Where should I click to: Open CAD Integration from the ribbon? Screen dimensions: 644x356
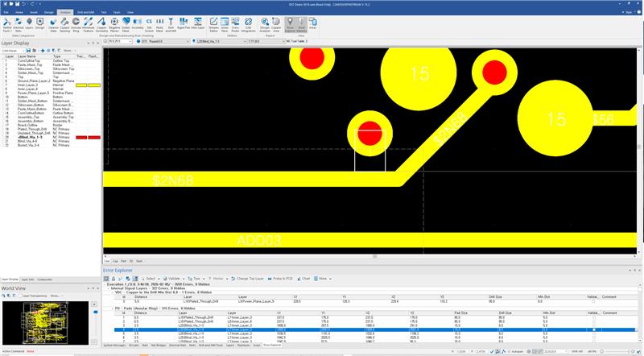point(248,25)
